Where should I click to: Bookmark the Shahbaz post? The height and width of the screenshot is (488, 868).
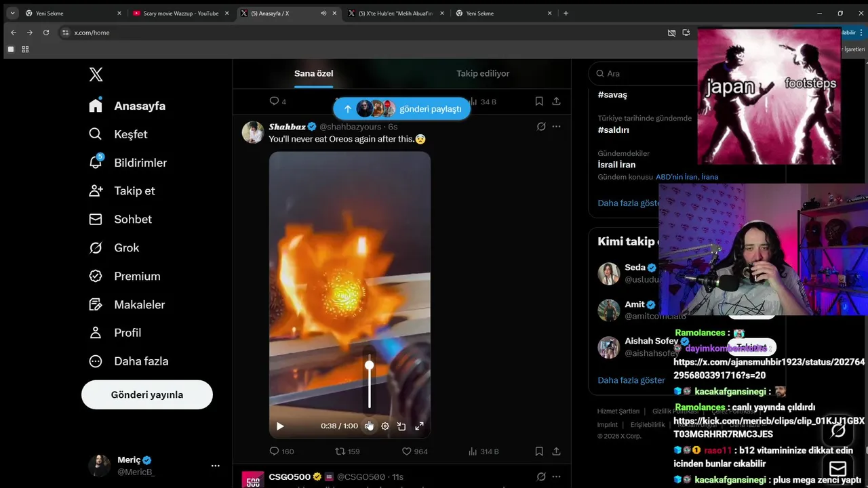[x=539, y=451]
